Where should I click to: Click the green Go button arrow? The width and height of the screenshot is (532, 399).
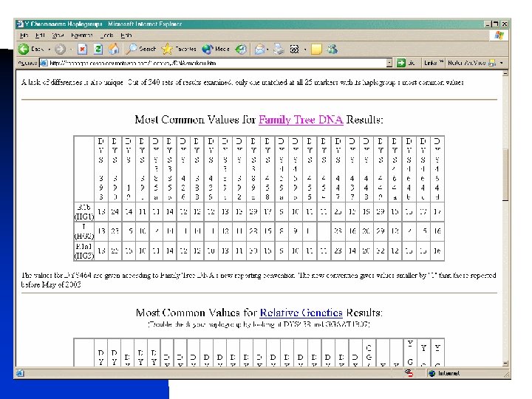[x=401, y=63]
